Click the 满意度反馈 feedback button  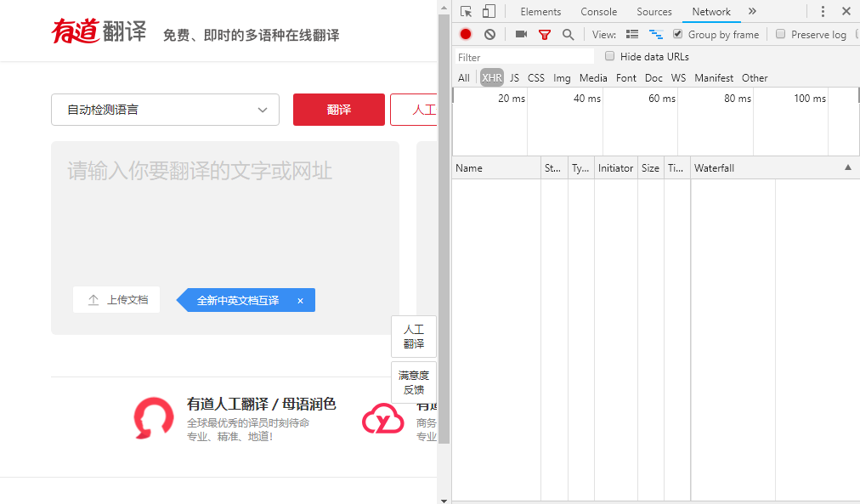pyautogui.click(x=414, y=382)
